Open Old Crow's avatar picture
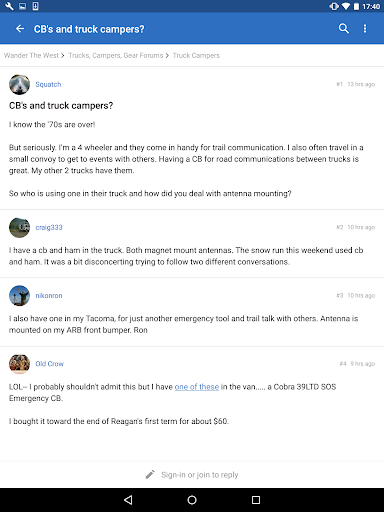Image resolution: width=384 pixels, height=512 pixels. click(x=19, y=364)
